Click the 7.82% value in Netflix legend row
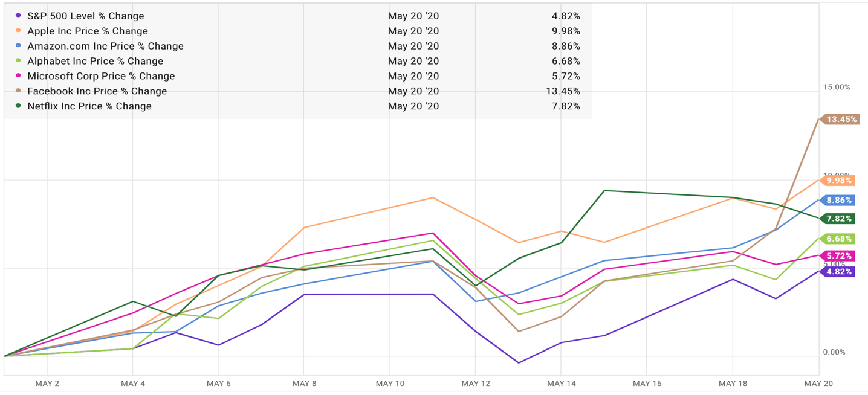 [566, 106]
